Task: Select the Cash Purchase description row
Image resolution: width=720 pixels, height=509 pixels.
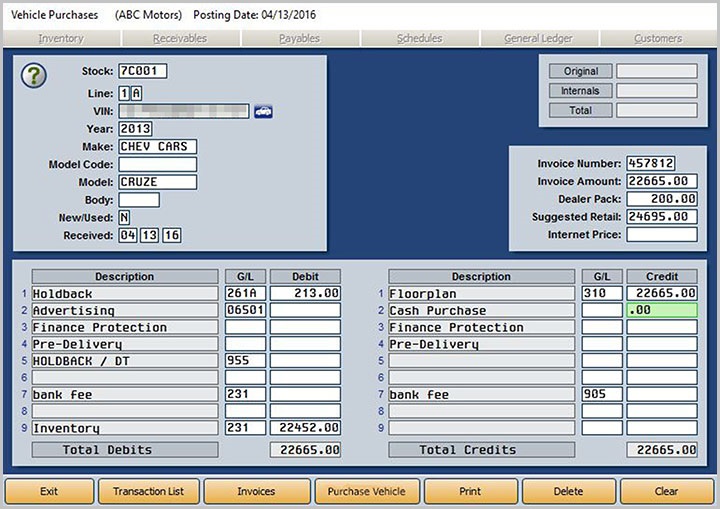Action: pos(481,310)
